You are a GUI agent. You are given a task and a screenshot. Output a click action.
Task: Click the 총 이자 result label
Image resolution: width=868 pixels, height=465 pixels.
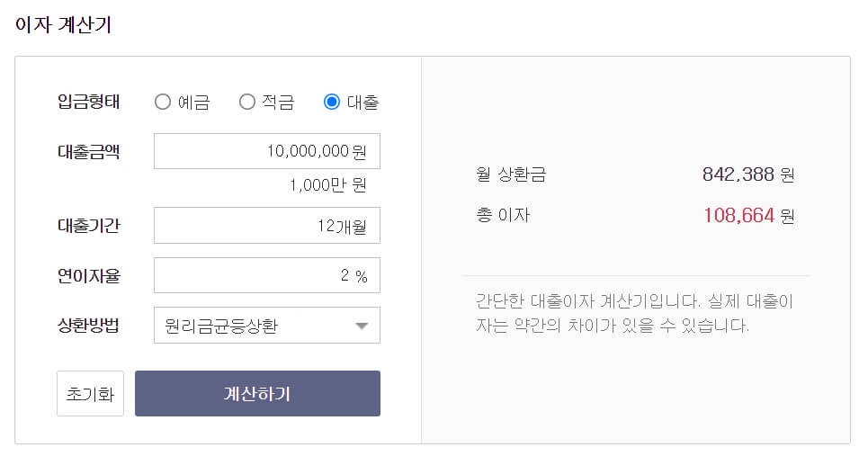[x=503, y=215]
